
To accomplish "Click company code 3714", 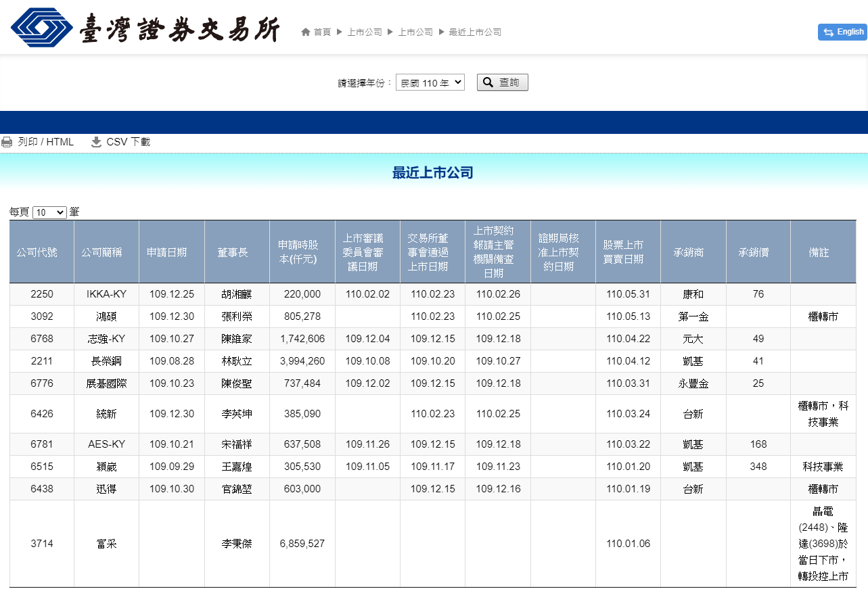I will pyautogui.click(x=42, y=544).
